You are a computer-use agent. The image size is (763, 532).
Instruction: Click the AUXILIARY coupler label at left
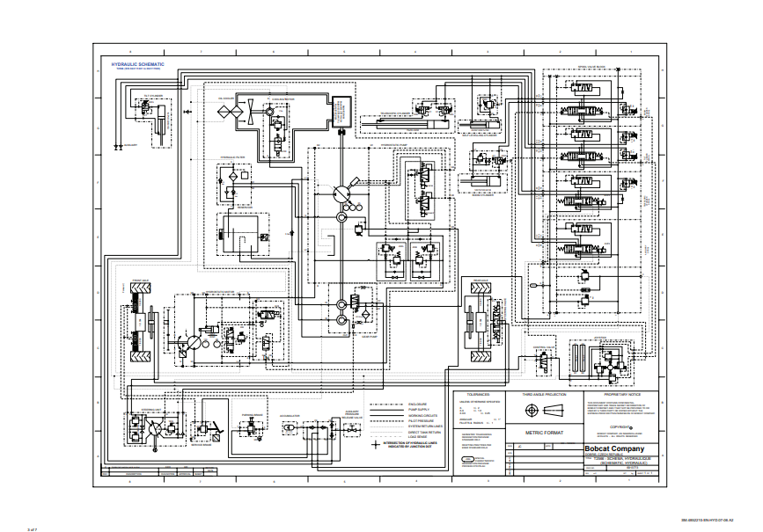coord(130,145)
